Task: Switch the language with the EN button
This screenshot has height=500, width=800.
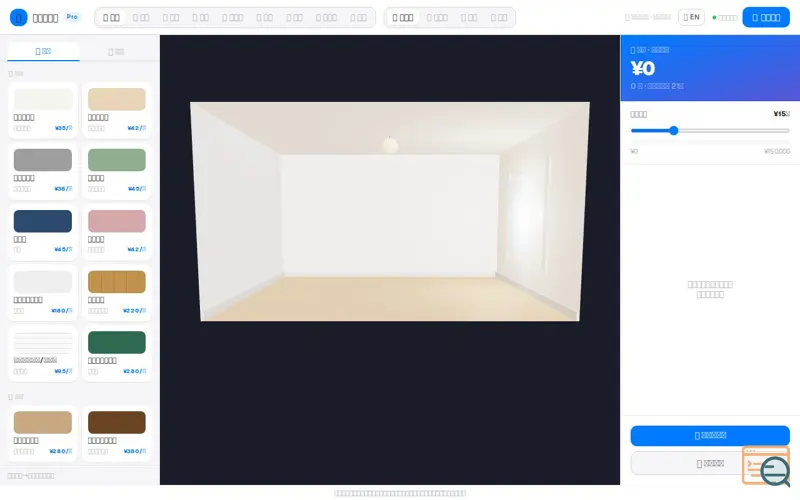Action: pyautogui.click(x=691, y=17)
